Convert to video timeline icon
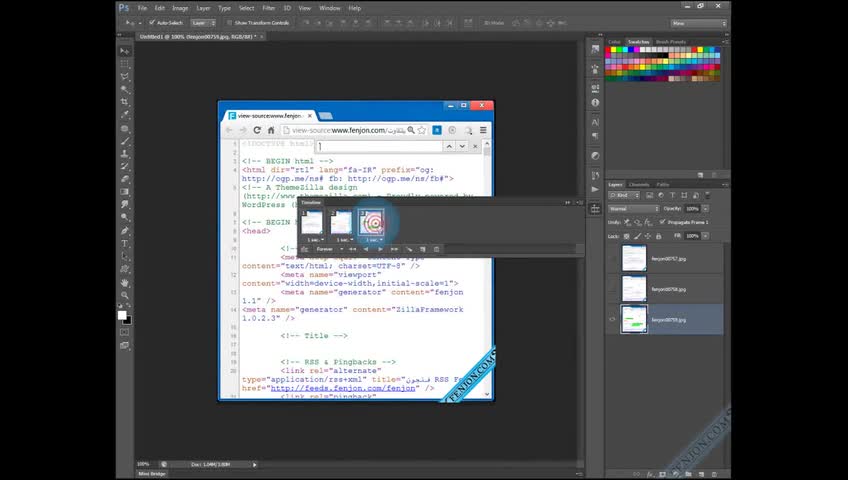The width and height of the screenshot is (848, 480). (304, 249)
